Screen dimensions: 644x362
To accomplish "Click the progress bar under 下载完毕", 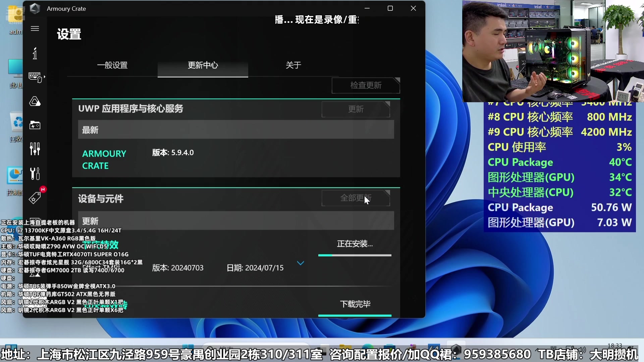I will 355,315.
